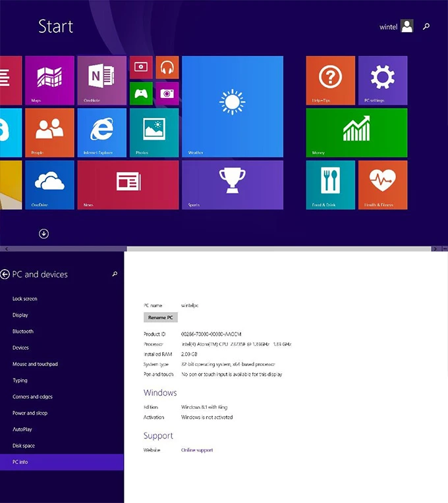Viewport: 448px width, 503px height.
Task: Click the Start screen search magnifier
Action: [x=426, y=26]
